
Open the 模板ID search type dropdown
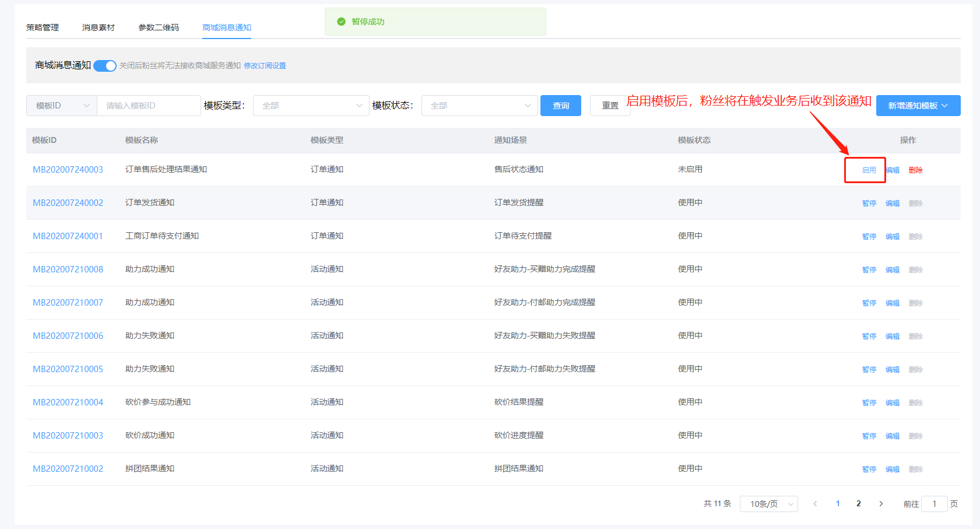(x=62, y=106)
